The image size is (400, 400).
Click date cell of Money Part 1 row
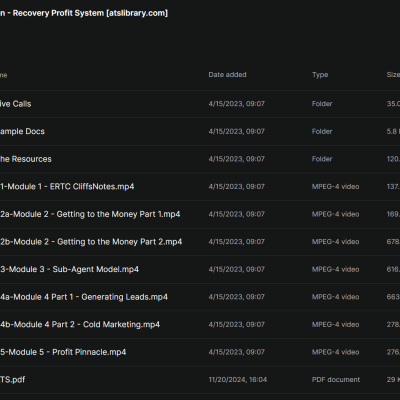point(237,214)
